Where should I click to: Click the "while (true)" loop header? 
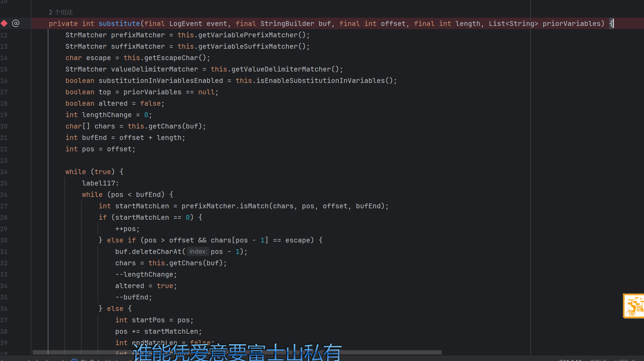tap(94, 172)
